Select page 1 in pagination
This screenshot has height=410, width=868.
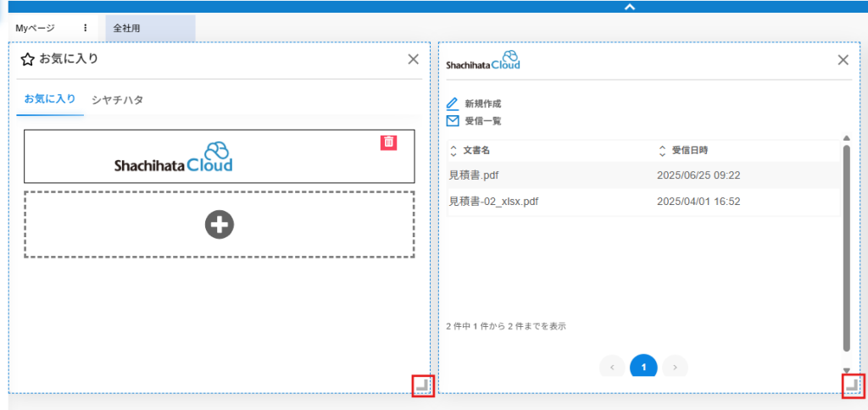[x=643, y=367]
